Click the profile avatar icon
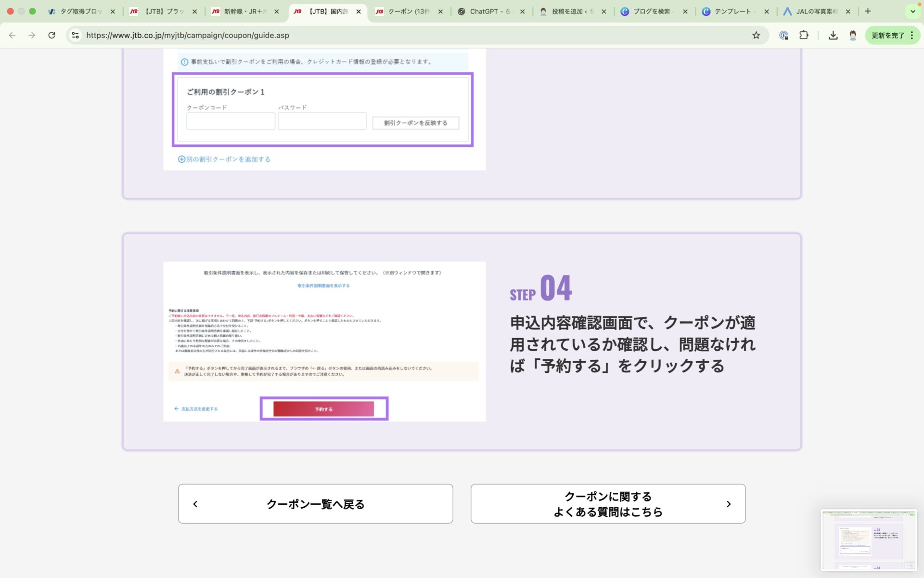924x578 pixels. [853, 35]
